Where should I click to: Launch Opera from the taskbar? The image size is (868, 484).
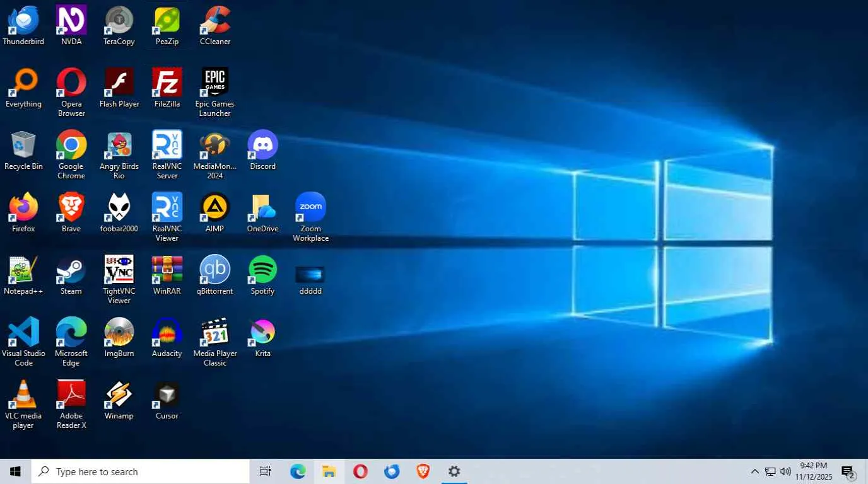tap(360, 471)
